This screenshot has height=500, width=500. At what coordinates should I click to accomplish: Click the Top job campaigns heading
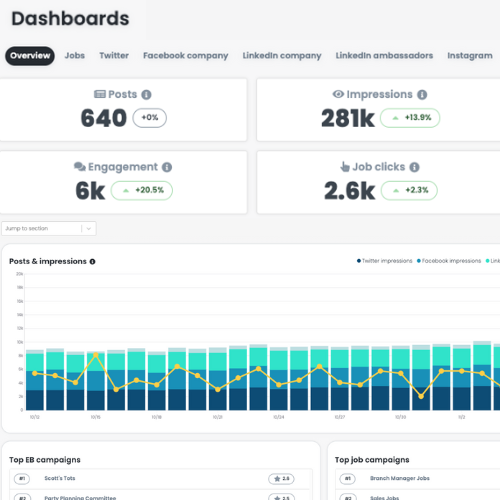(372, 460)
